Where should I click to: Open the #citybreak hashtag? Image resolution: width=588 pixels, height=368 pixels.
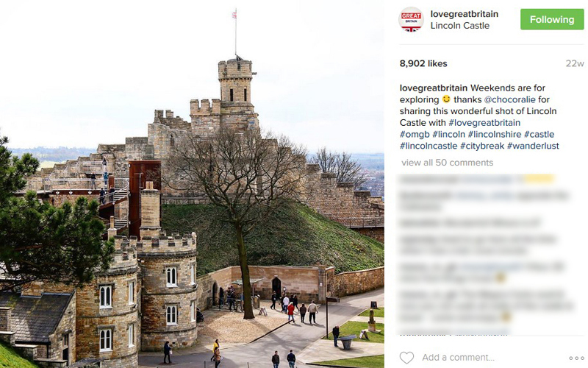coord(482,146)
